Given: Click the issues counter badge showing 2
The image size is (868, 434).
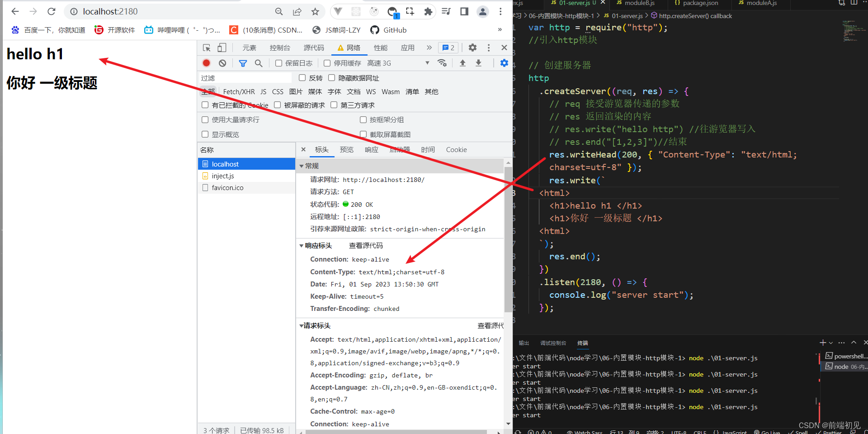Looking at the screenshot, I should [x=448, y=48].
